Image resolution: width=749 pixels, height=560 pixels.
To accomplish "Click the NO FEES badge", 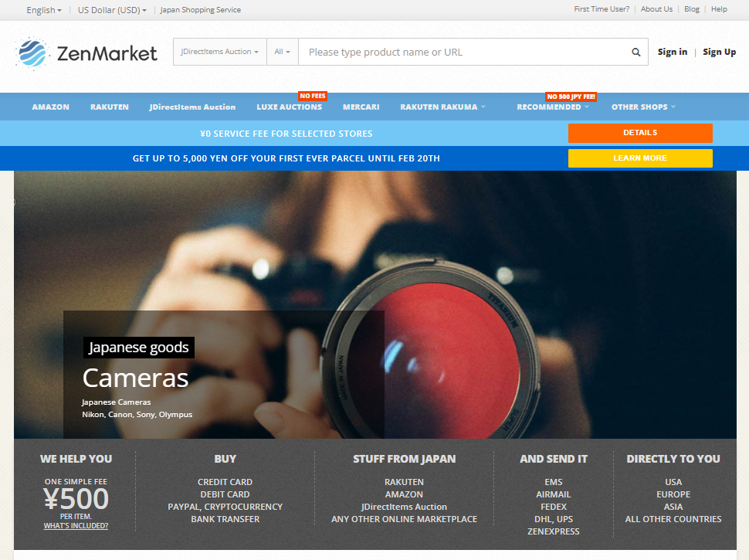I will [313, 96].
